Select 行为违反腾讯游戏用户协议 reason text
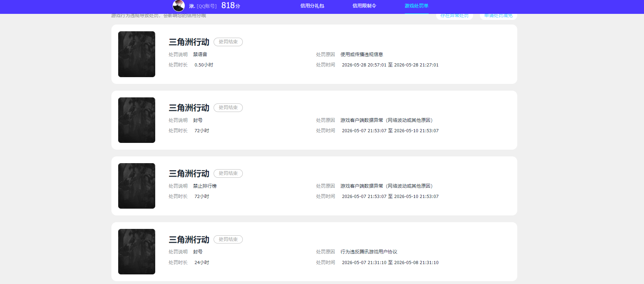Image resolution: width=644 pixels, height=284 pixels. click(x=369, y=252)
